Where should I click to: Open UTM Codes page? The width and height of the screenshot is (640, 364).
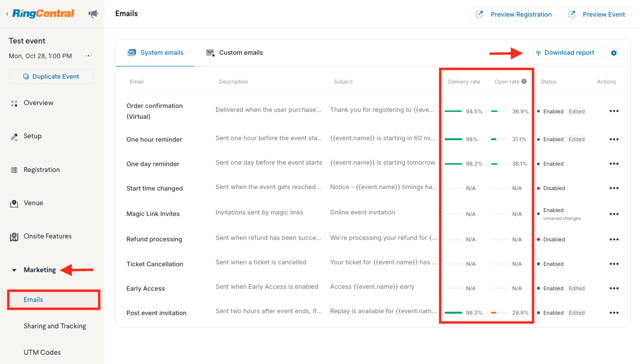(x=42, y=352)
